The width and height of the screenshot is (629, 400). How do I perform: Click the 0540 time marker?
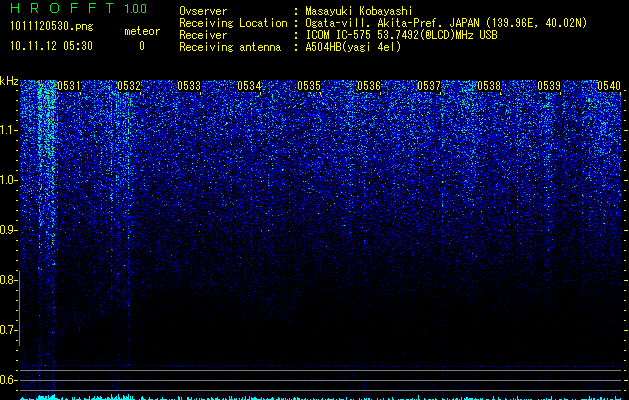[609, 86]
